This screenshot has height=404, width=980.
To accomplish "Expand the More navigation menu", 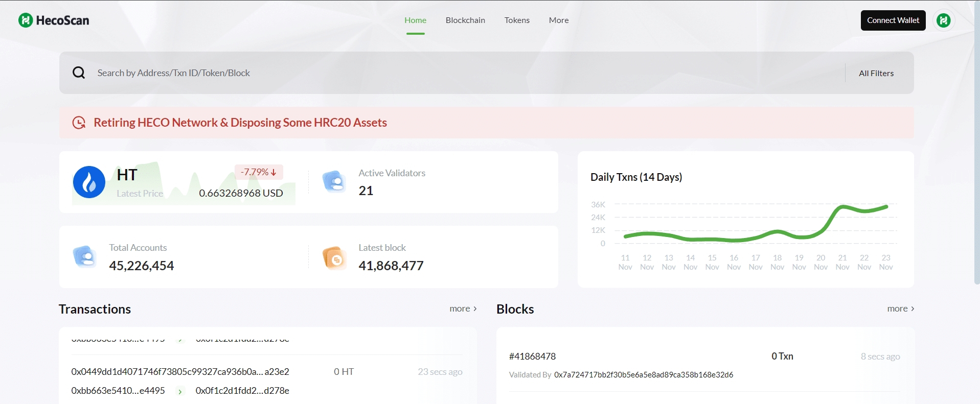I will [558, 20].
